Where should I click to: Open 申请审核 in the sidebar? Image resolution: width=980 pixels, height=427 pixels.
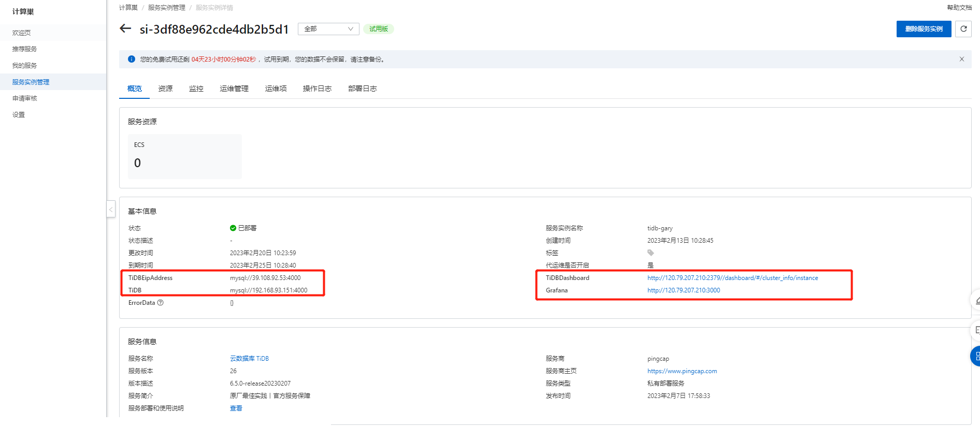[53, 98]
